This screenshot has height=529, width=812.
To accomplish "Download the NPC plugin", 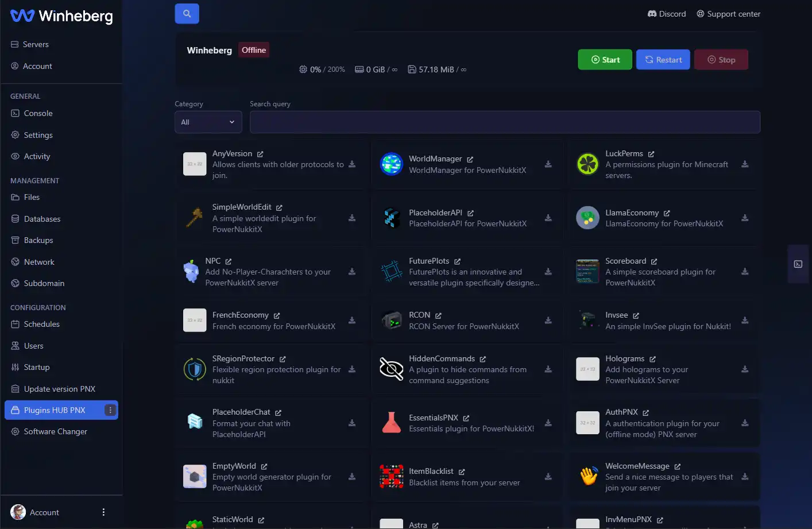I will coord(352,272).
